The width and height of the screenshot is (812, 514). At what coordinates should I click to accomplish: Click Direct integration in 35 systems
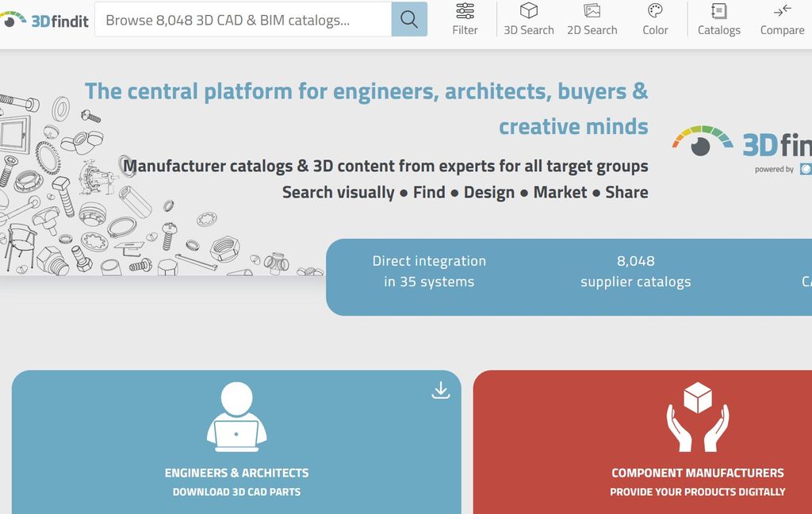[x=429, y=271]
